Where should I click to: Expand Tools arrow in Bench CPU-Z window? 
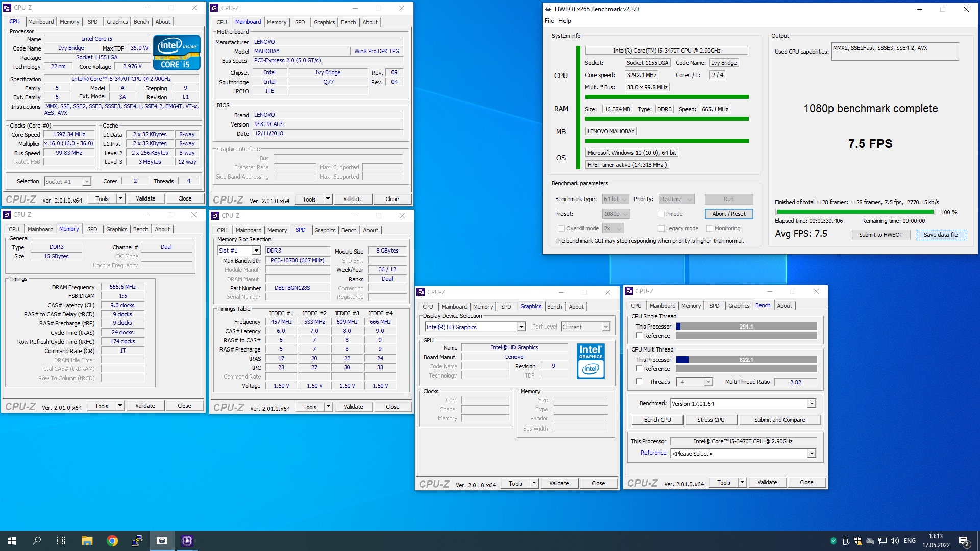tap(742, 482)
